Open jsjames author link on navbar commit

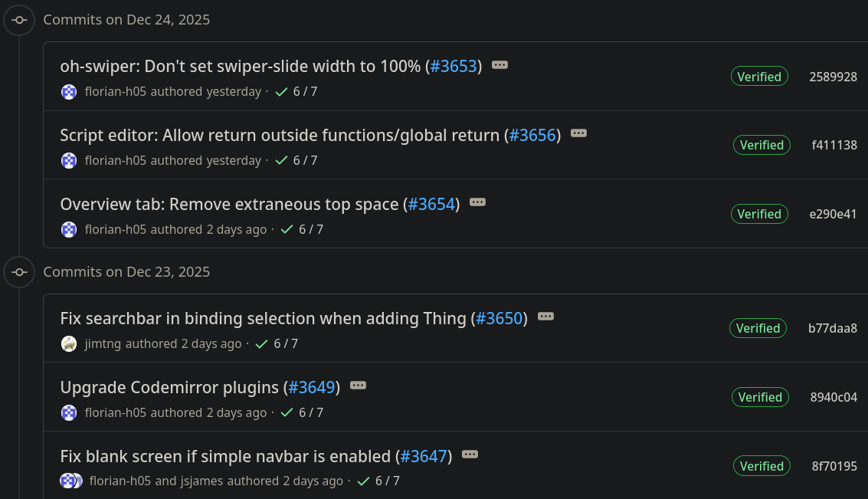(x=202, y=481)
